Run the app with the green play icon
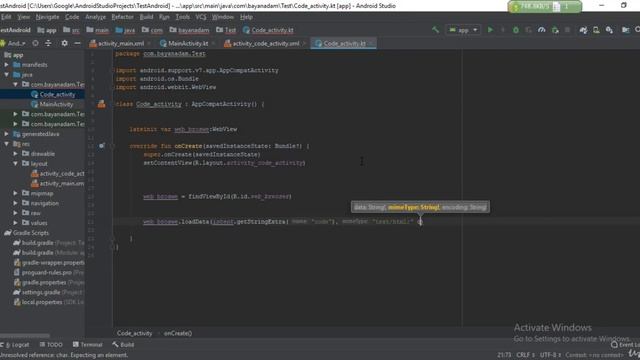 pos(490,30)
